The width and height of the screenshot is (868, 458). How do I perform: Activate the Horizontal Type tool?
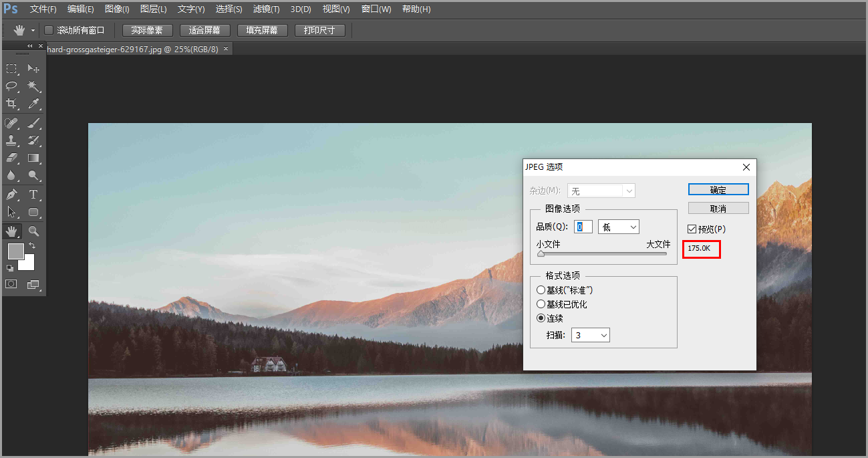33,195
